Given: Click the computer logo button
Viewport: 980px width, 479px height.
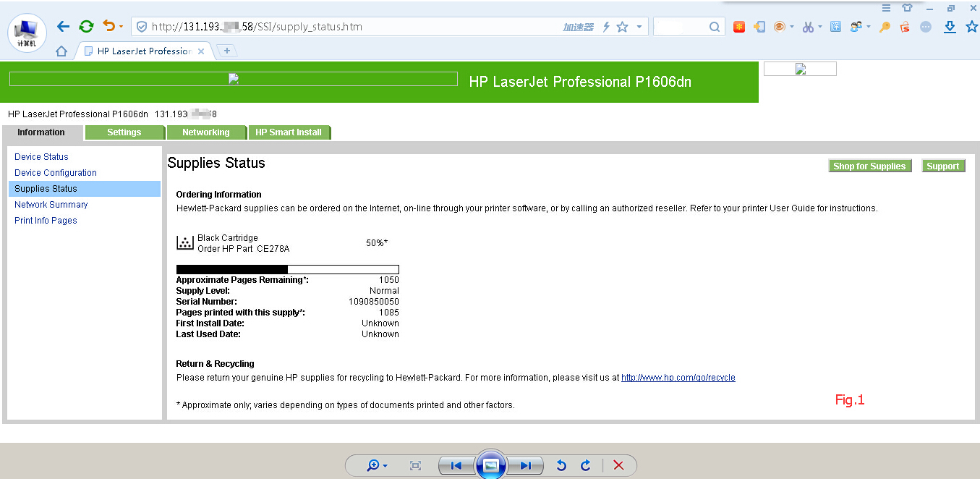Looking at the screenshot, I should point(27,33).
